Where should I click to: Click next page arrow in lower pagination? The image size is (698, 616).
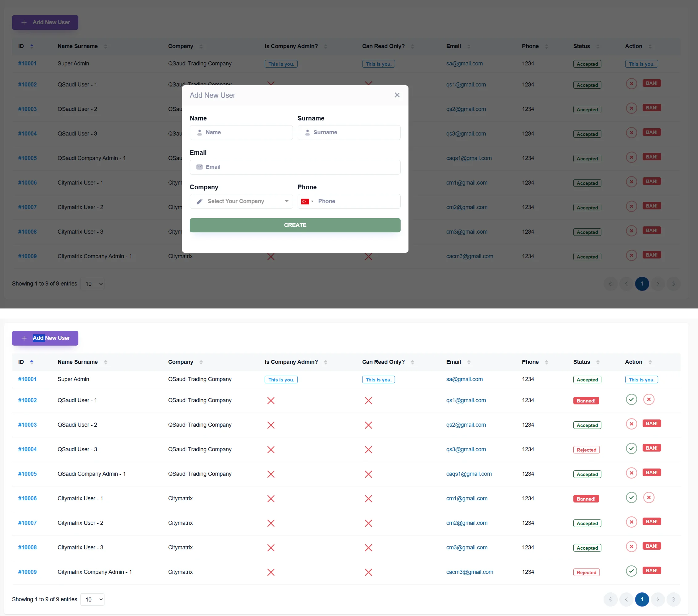657,600
